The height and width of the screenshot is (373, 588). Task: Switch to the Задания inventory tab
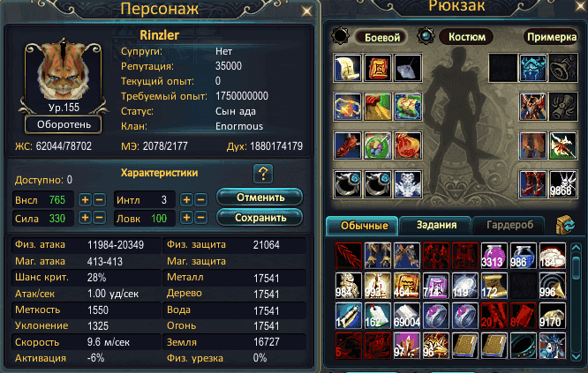436,225
